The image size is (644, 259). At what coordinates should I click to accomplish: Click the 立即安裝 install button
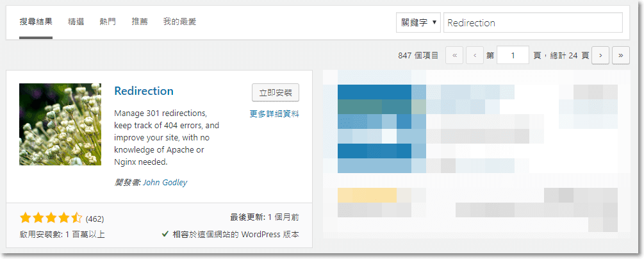(275, 93)
